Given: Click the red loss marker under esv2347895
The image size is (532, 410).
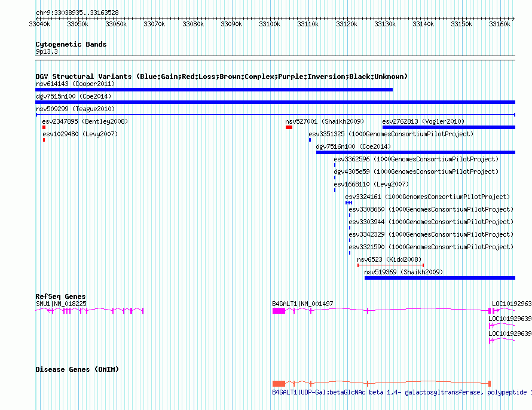Looking at the screenshot, I should point(44,127).
